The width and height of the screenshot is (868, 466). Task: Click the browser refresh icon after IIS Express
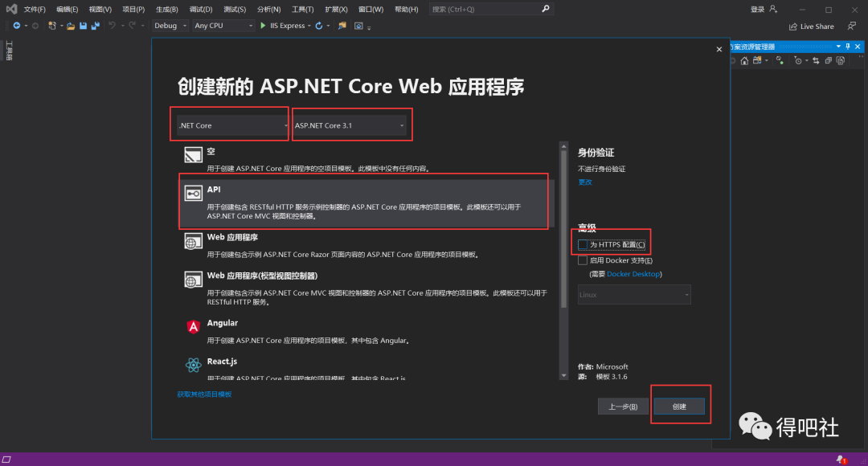[319, 26]
